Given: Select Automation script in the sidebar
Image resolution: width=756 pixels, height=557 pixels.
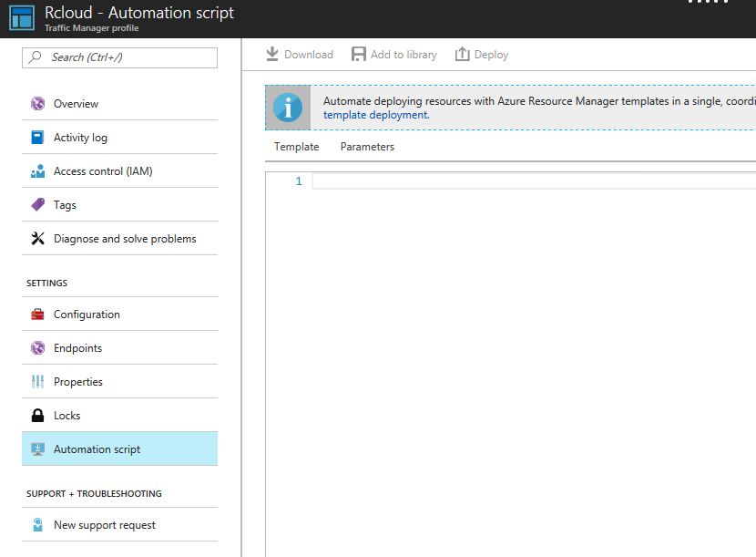Looking at the screenshot, I should 97,449.
